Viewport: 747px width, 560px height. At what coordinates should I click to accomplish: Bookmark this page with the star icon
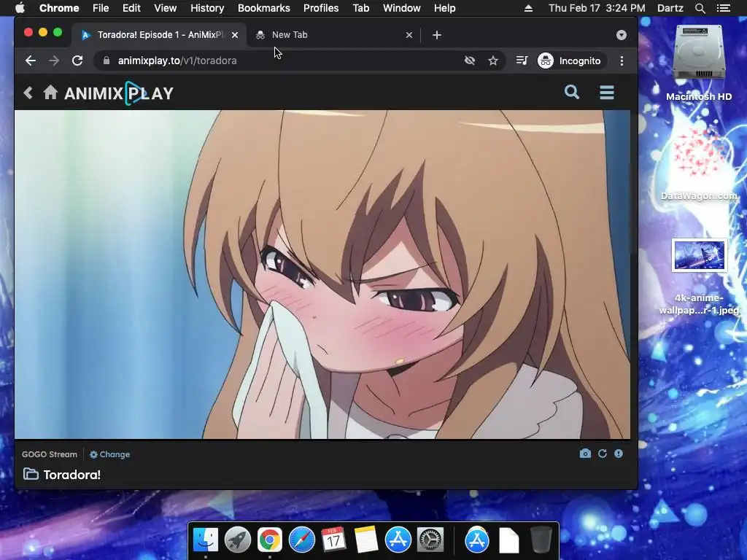point(493,61)
